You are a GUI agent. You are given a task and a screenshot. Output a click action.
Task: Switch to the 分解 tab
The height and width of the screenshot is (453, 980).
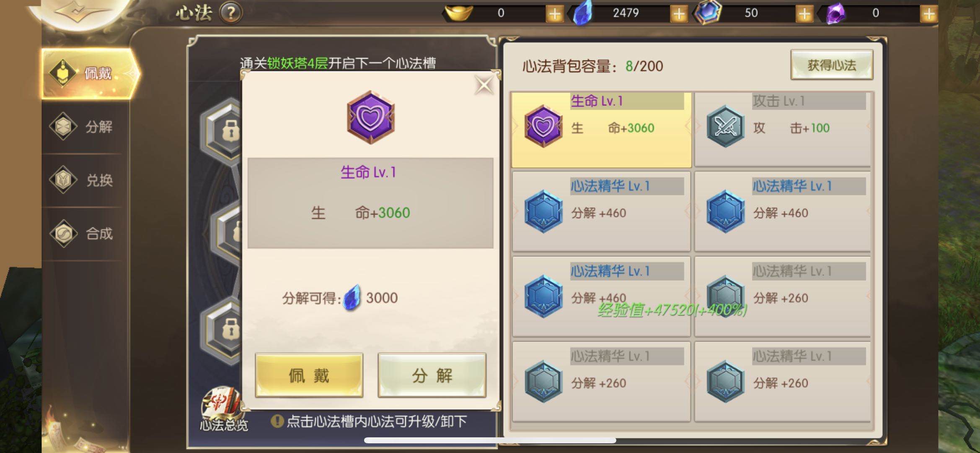coord(84,126)
